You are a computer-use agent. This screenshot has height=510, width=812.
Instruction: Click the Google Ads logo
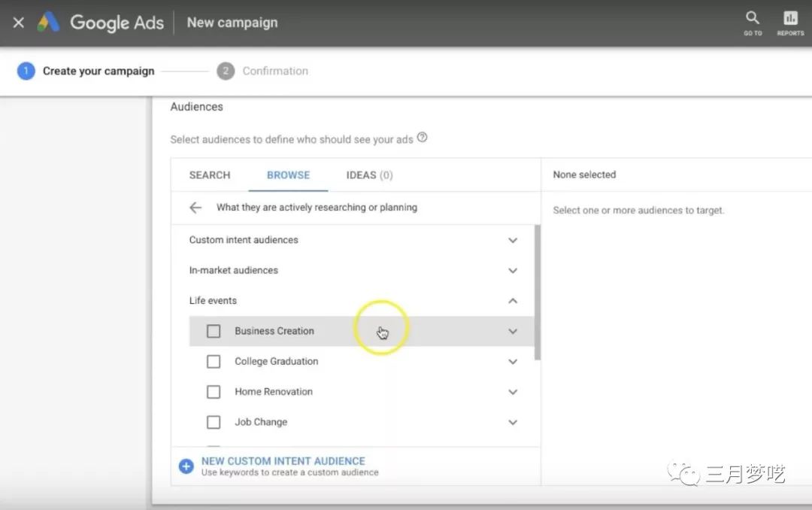(x=49, y=23)
